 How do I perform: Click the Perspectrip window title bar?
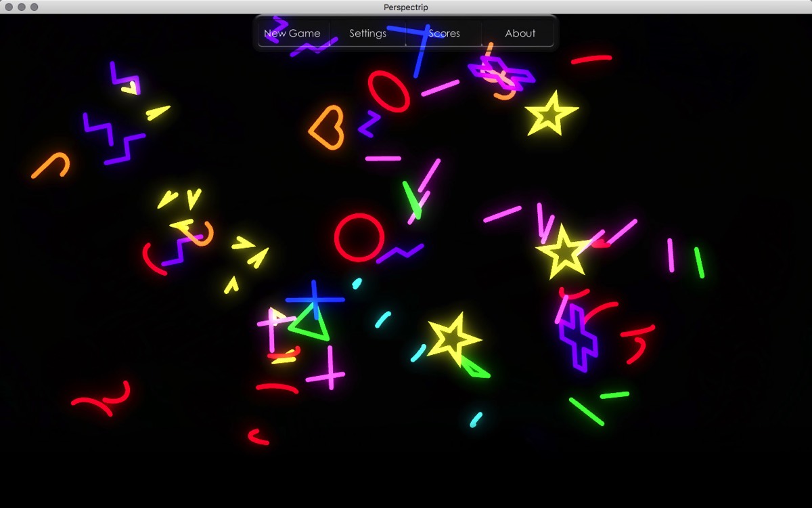coord(406,7)
